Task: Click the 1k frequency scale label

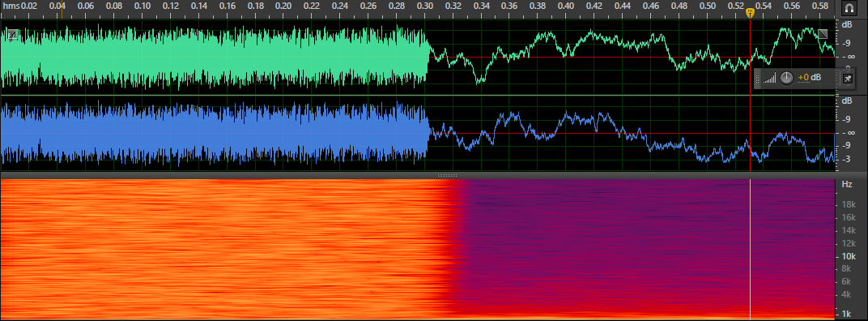Action: pos(847,314)
